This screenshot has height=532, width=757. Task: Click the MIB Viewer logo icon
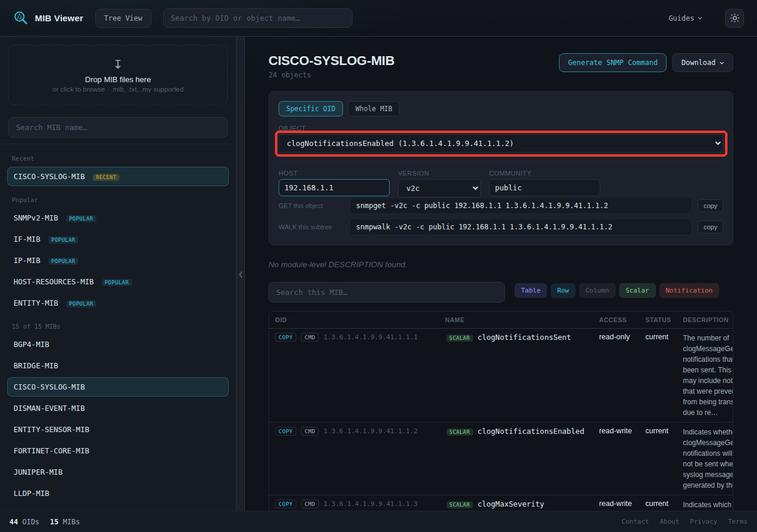(21, 18)
